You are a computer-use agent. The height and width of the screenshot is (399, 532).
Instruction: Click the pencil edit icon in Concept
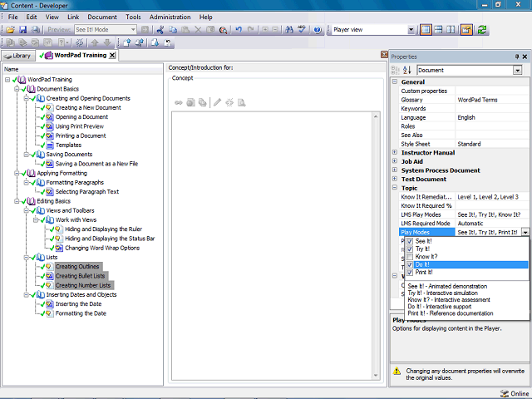(x=217, y=102)
